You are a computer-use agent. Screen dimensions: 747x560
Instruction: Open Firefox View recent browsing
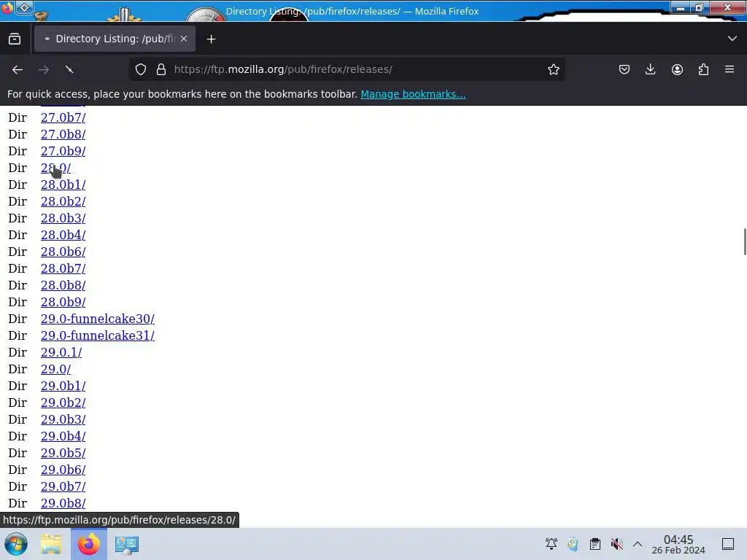coord(15,39)
